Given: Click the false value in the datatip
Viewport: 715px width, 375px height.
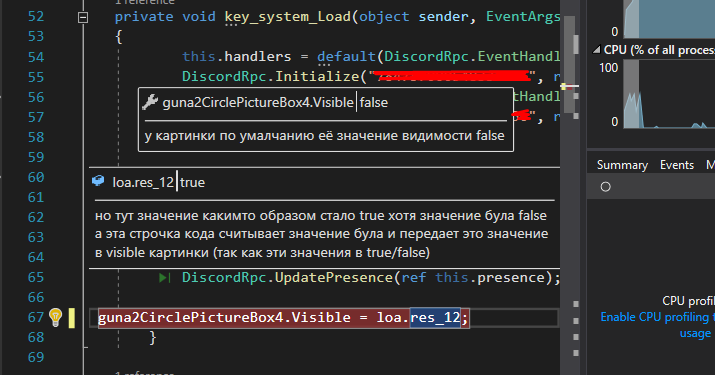Looking at the screenshot, I should pos(373,103).
